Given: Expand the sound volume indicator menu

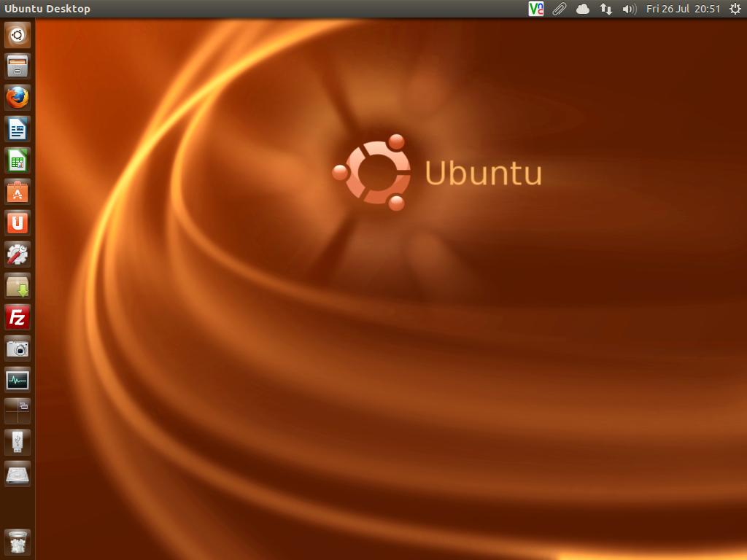Looking at the screenshot, I should pyautogui.click(x=629, y=9).
